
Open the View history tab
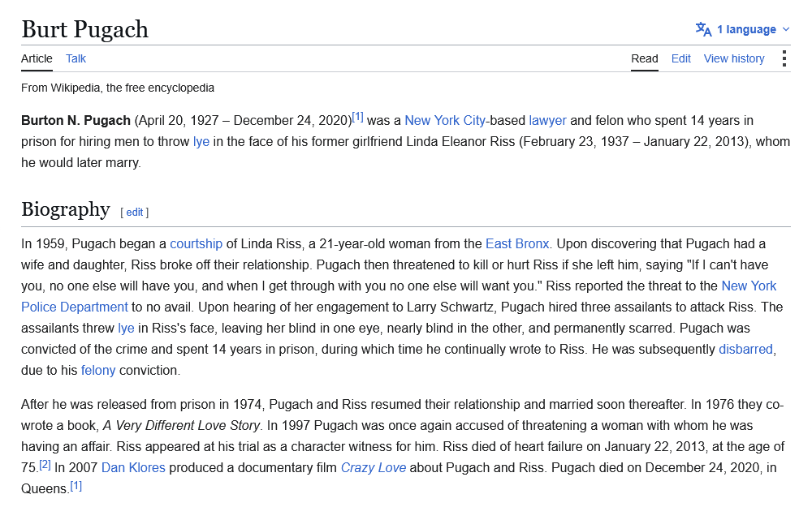734,58
